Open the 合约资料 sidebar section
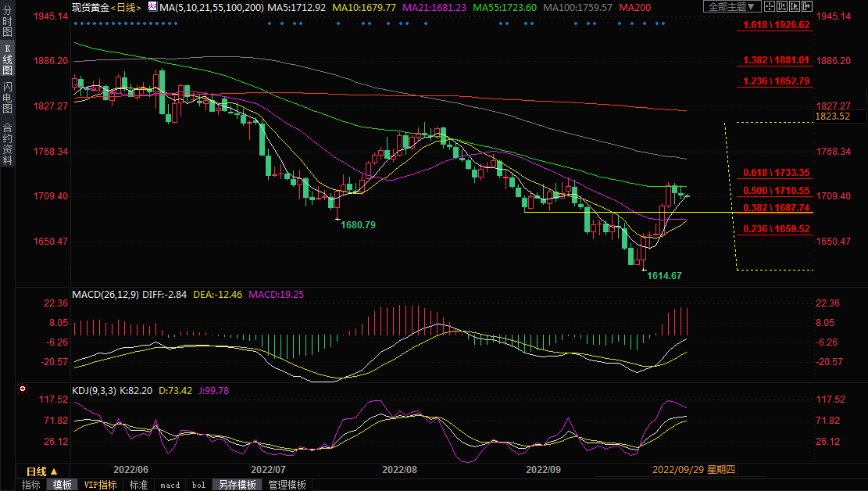868x491 pixels. click(8, 144)
